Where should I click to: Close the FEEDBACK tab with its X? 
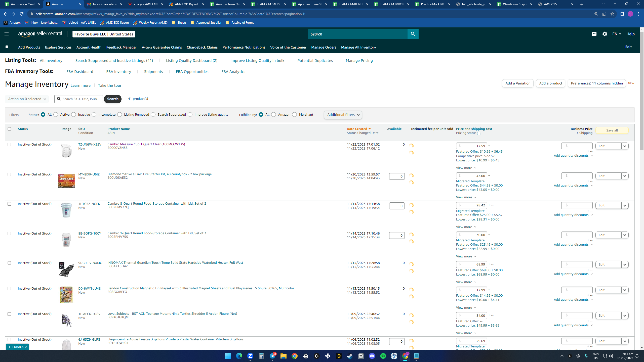tap(26, 347)
